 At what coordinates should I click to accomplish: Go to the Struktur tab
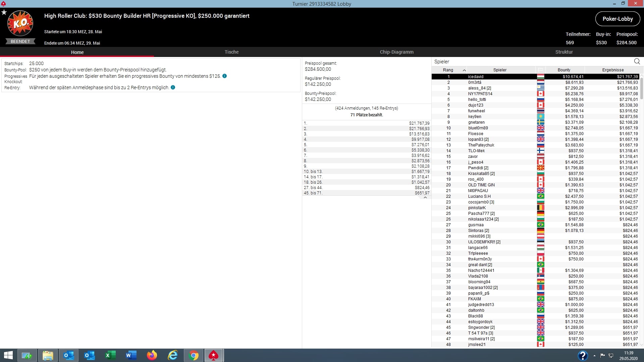(x=564, y=52)
